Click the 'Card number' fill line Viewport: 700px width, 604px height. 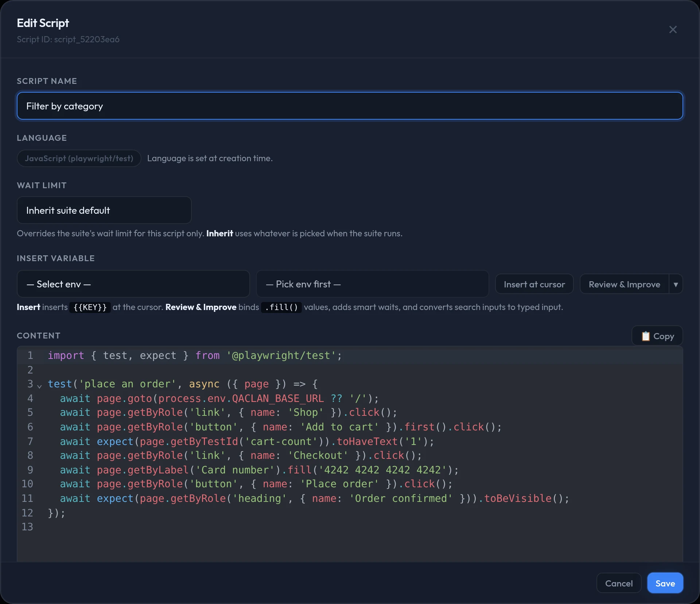pos(259,470)
